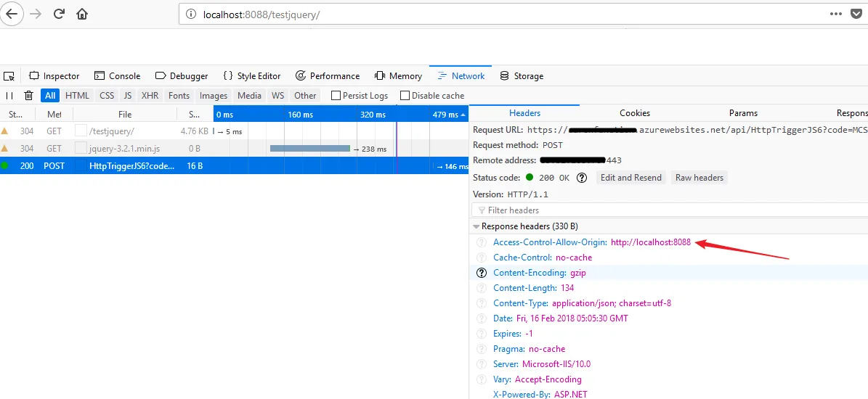Open help for Pragma header
Image resolution: width=868 pixels, height=399 pixels.
(482, 349)
